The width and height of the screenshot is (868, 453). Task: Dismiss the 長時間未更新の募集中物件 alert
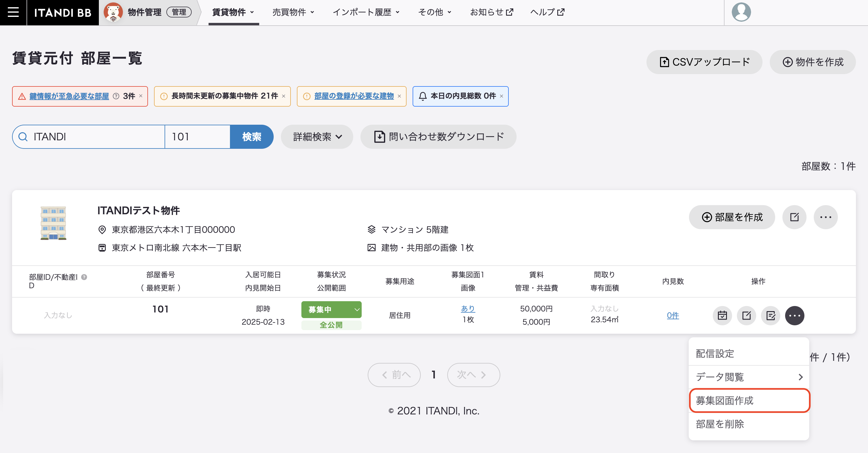[x=284, y=96]
